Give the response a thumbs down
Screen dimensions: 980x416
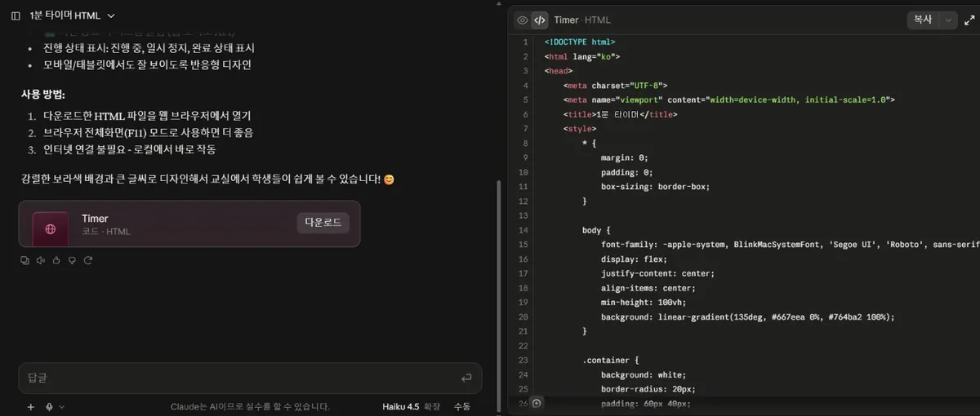[73, 260]
